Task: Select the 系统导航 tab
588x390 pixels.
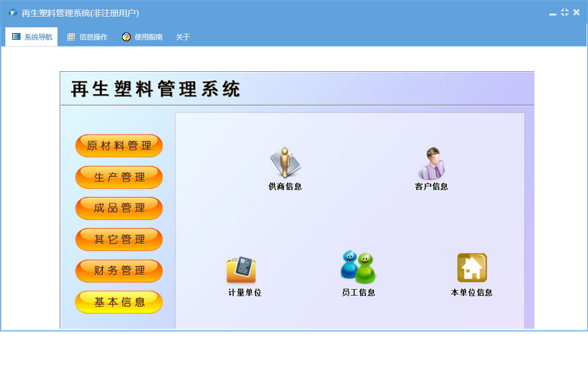Action: (x=32, y=37)
